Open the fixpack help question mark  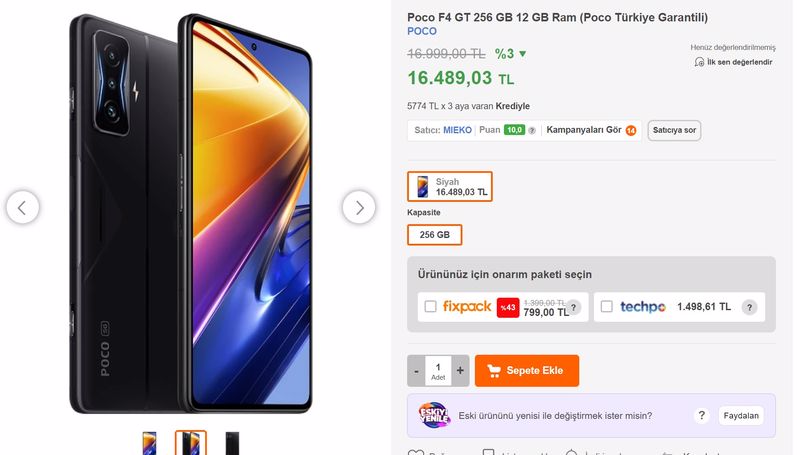(x=573, y=307)
